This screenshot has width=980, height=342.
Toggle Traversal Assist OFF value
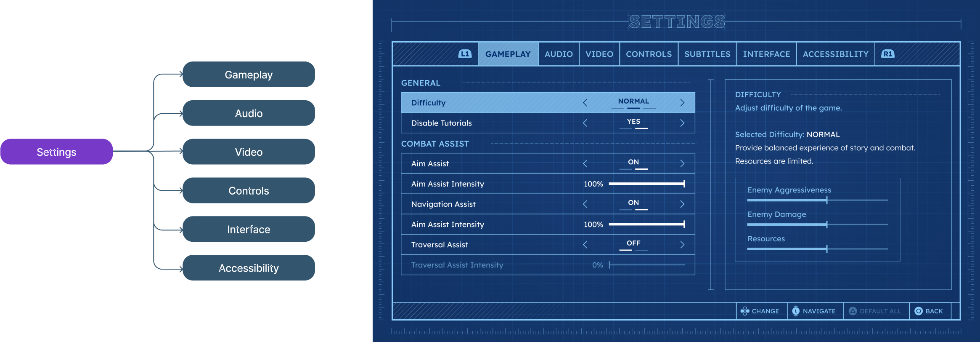[x=633, y=244]
